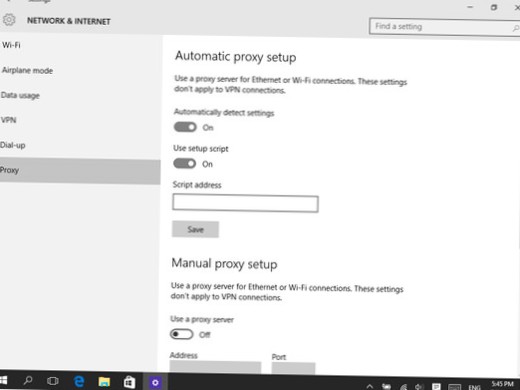
Task: Switch ENG input language indicator
Action: (474, 387)
